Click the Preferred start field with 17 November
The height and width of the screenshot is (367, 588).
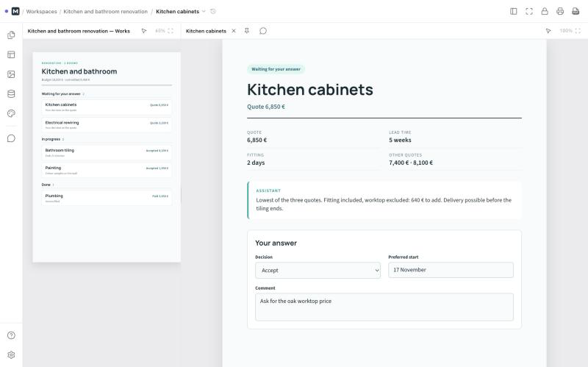451,270
